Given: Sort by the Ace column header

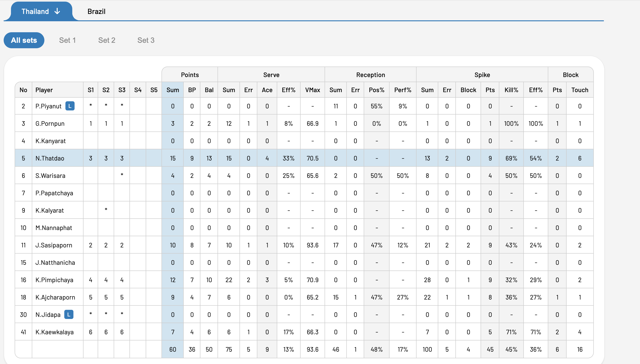Looking at the screenshot, I should (x=267, y=90).
